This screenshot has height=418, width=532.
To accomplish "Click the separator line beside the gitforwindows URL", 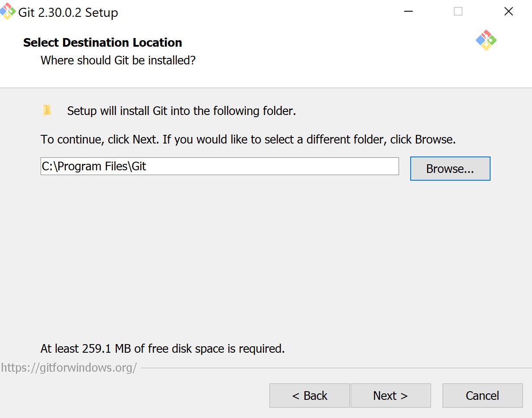I will click(x=336, y=368).
